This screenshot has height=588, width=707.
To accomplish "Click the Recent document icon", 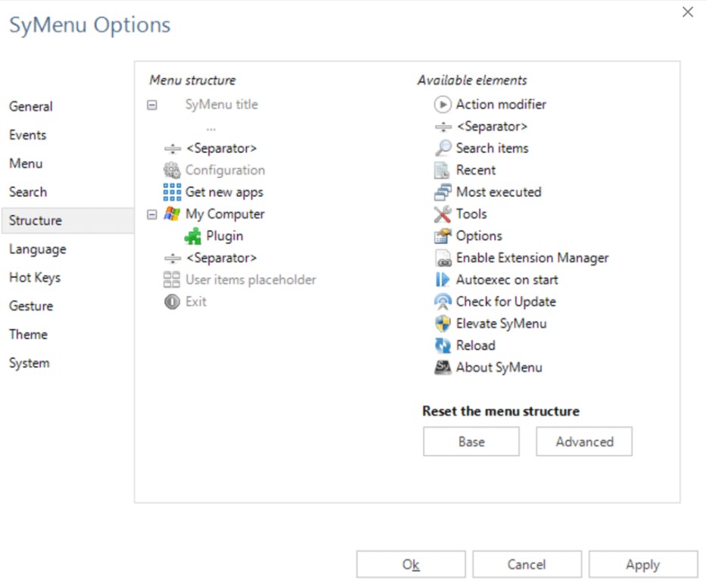I will [442, 170].
